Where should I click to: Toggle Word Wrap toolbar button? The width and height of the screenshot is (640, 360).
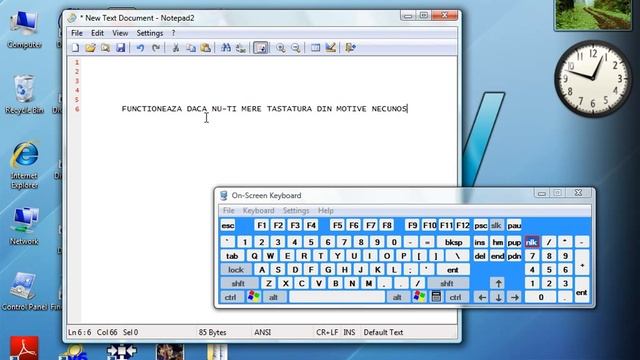coord(260,48)
